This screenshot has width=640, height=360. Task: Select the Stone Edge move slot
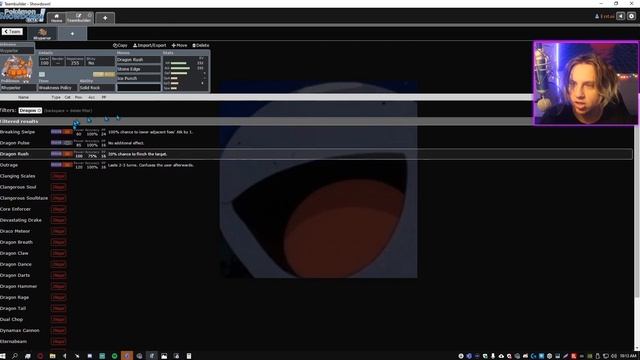coord(138,69)
